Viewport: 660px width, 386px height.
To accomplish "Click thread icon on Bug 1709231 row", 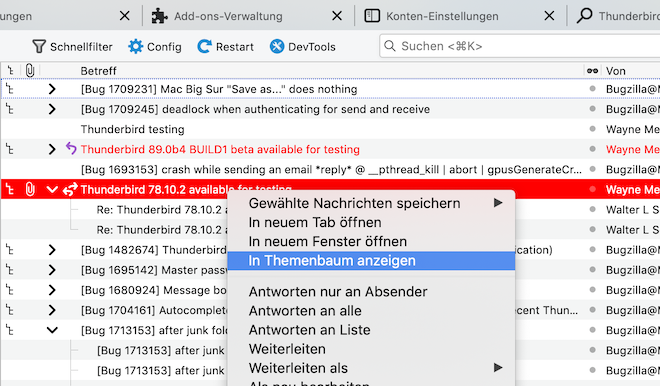I will point(10,89).
